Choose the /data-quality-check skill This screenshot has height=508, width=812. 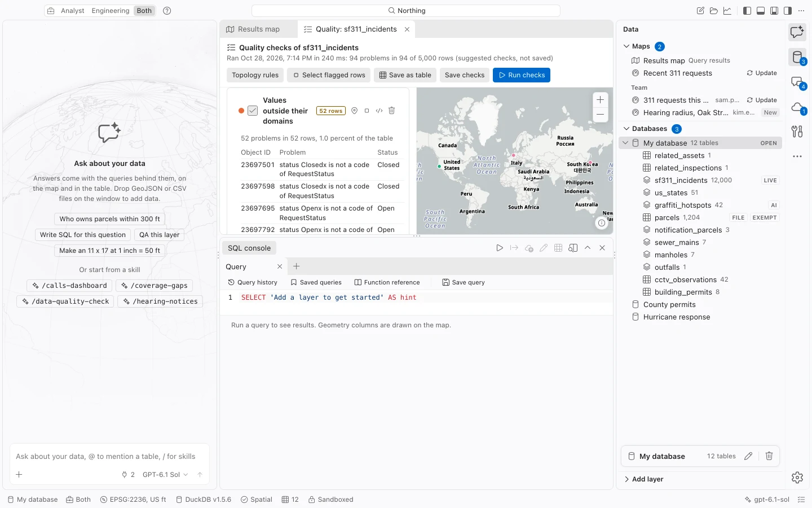point(65,301)
